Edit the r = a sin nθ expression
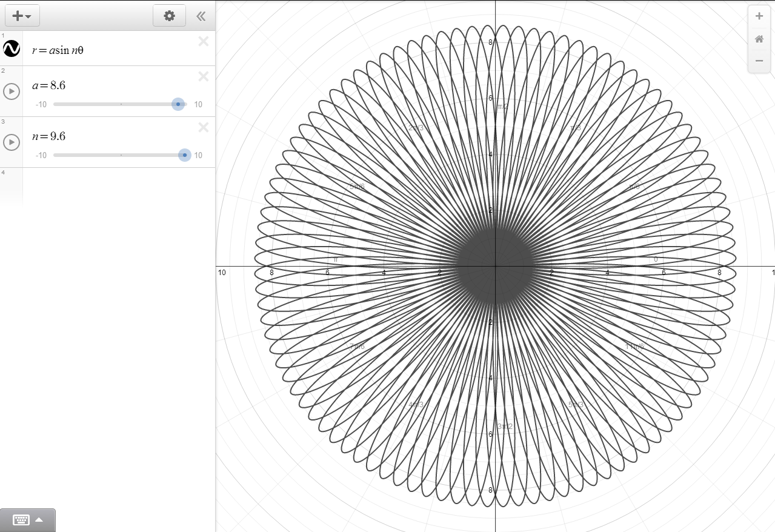Screen dimensions: 775x532 pyautogui.click(x=58, y=50)
